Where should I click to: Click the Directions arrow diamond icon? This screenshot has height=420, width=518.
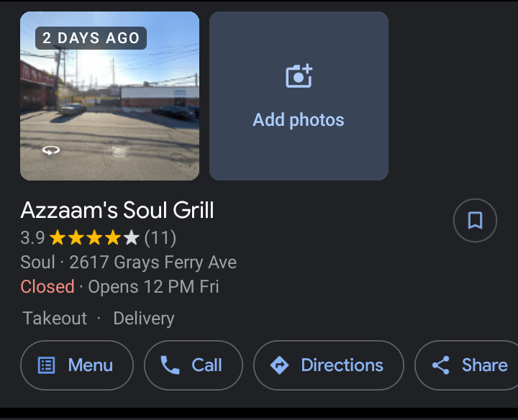279,365
